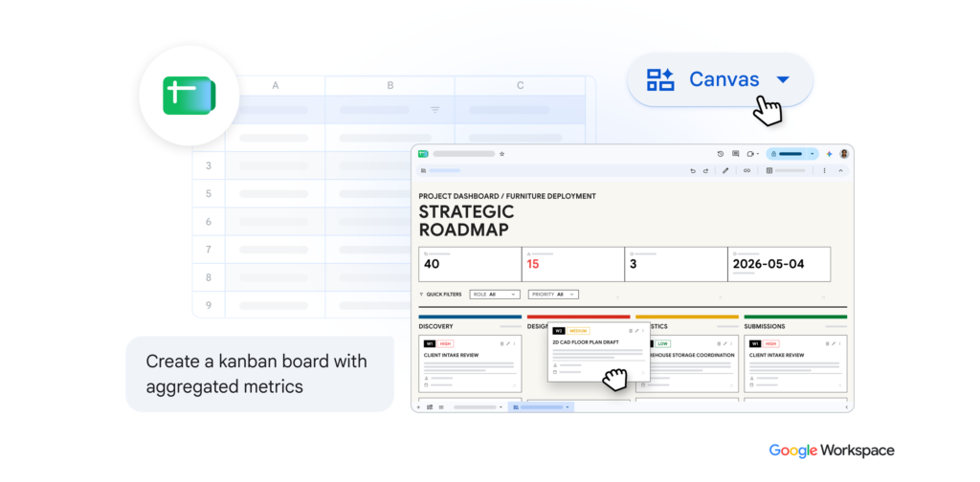Expand the video meeting dropdown caret
Screen dimensions: 980x482
pyautogui.click(x=758, y=154)
